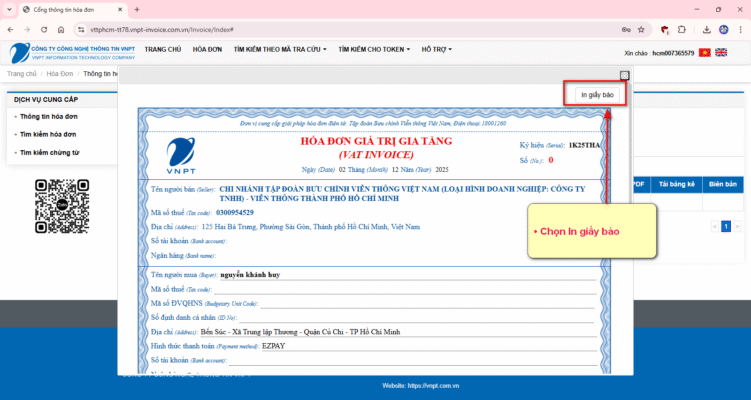Open HÓA ĐƠN menu item
Image resolution: width=751 pixels, height=400 pixels.
(x=207, y=49)
